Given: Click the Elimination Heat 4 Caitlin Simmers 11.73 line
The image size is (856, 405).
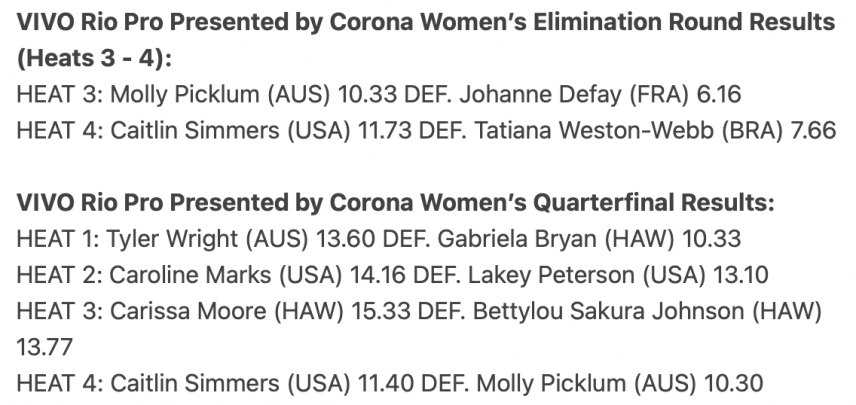Looking at the screenshot, I should [426, 130].
